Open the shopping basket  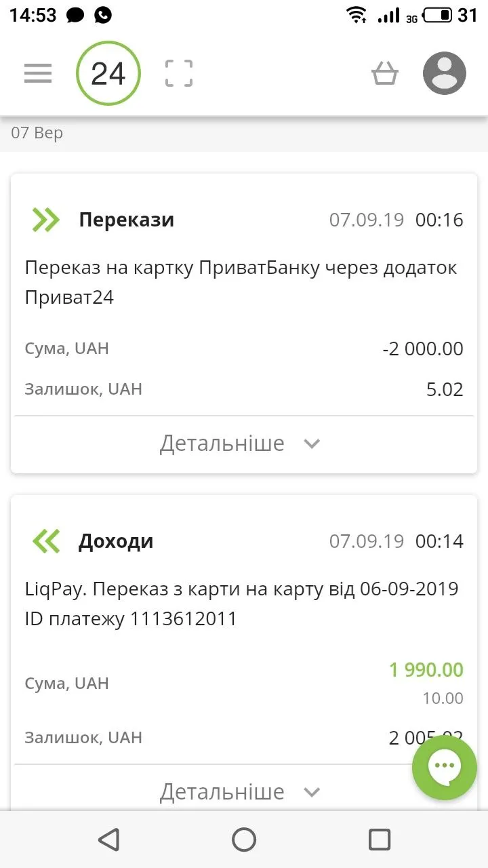(384, 73)
